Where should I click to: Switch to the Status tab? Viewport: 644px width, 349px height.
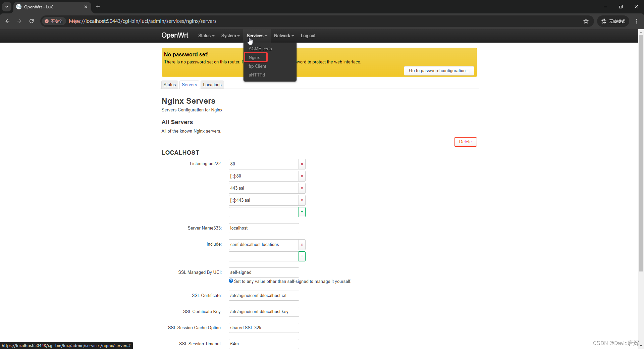point(170,85)
